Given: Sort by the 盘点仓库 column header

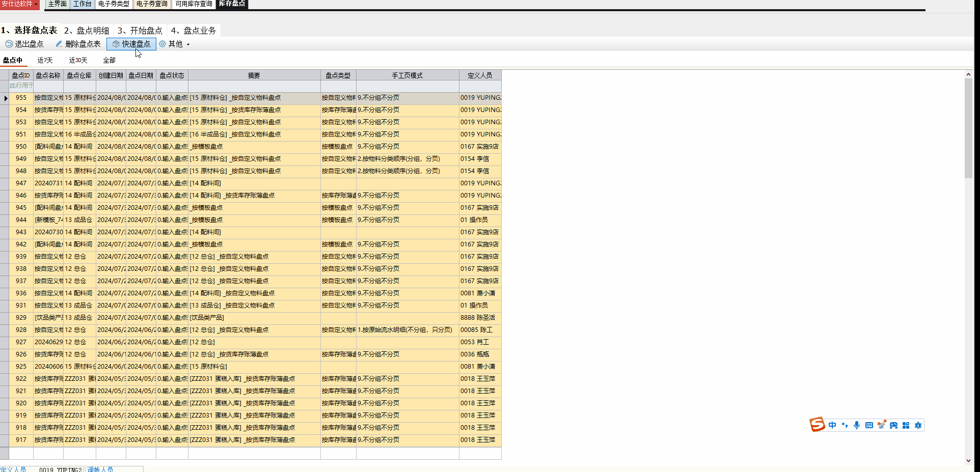Looking at the screenshot, I should pyautogui.click(x=79, y=75).
